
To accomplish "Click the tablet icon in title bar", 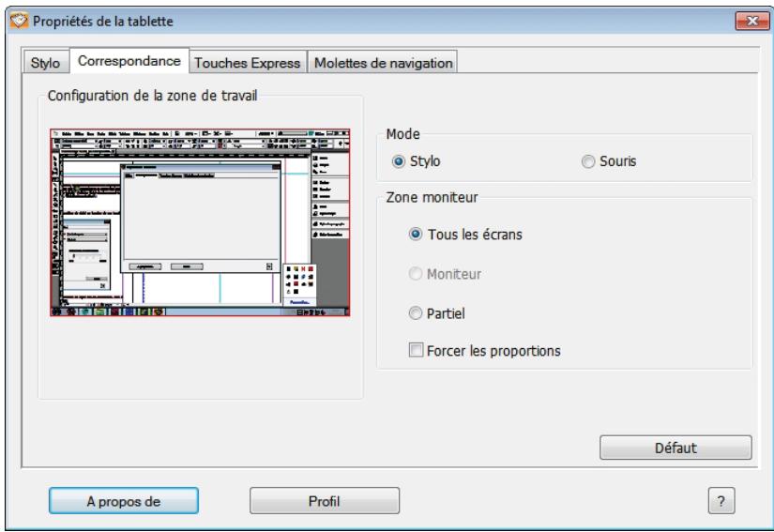I will [x=19, y=21].
